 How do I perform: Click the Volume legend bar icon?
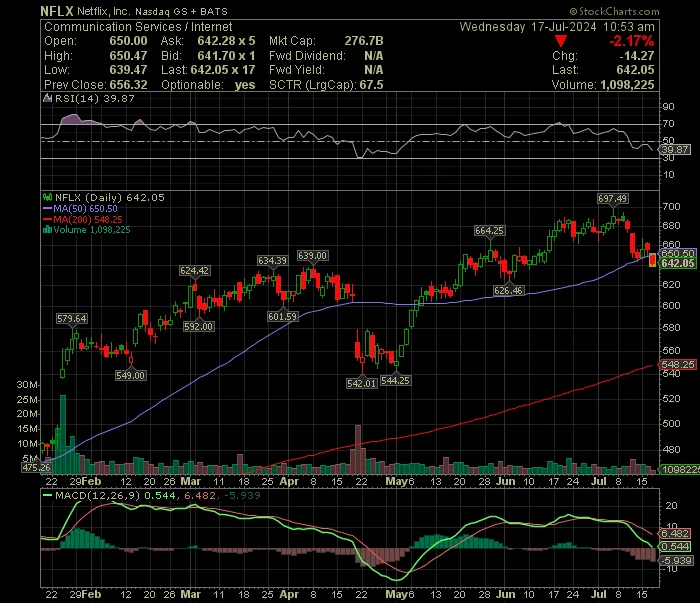coord(47,230)
